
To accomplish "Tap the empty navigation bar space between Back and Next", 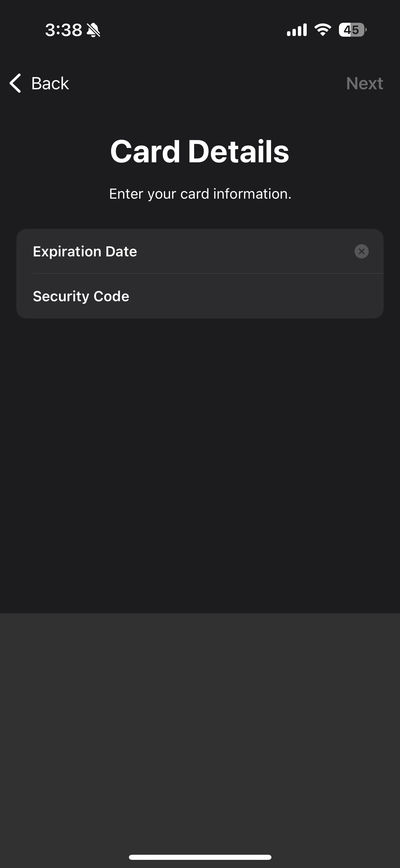I will pos(207,83).
